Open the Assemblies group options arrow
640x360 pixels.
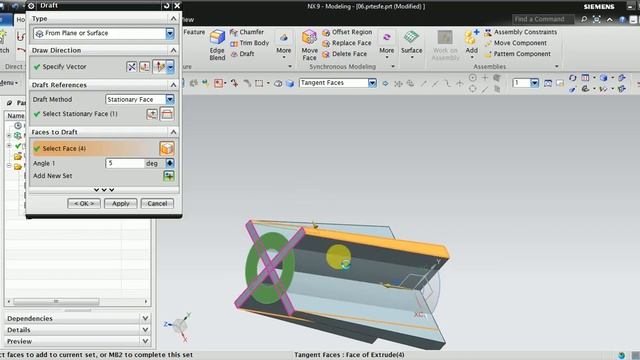tap(556, 67)
